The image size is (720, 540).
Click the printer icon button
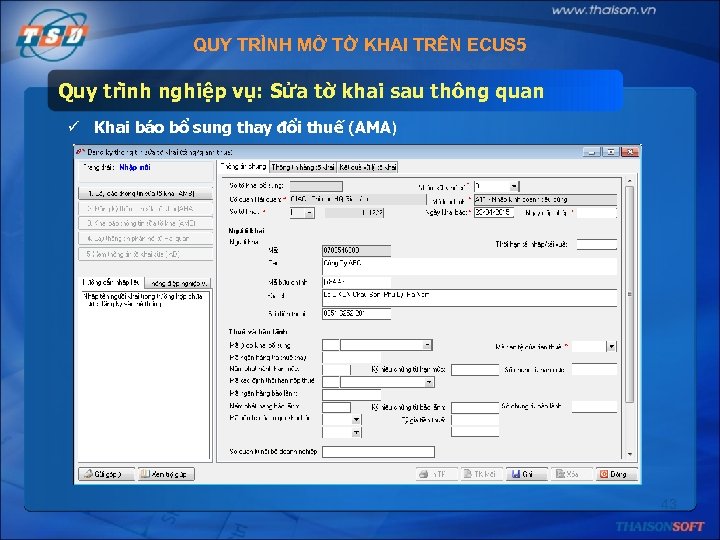point(436,474)
